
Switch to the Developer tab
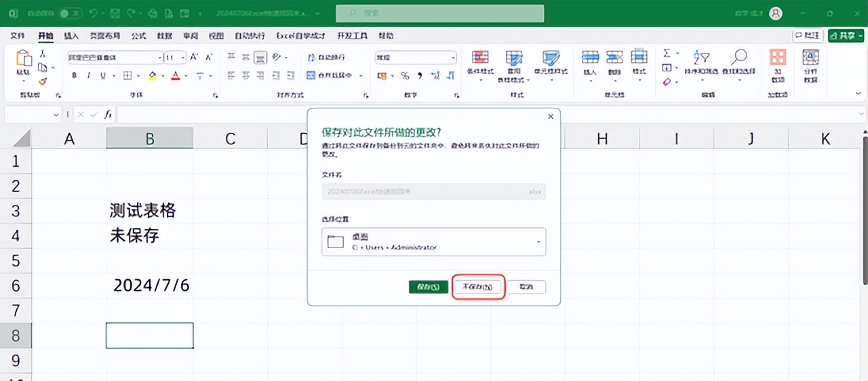[351, 36]
